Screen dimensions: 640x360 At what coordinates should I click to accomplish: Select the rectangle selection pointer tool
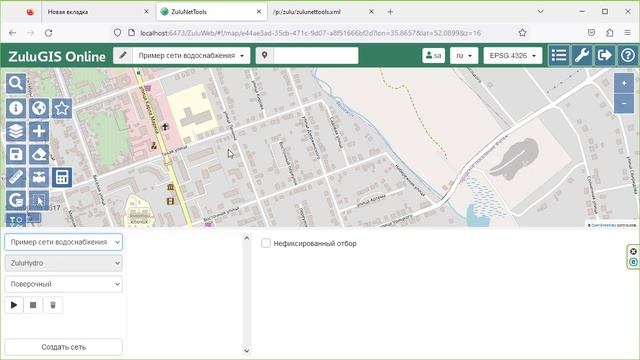click(39, 200)
